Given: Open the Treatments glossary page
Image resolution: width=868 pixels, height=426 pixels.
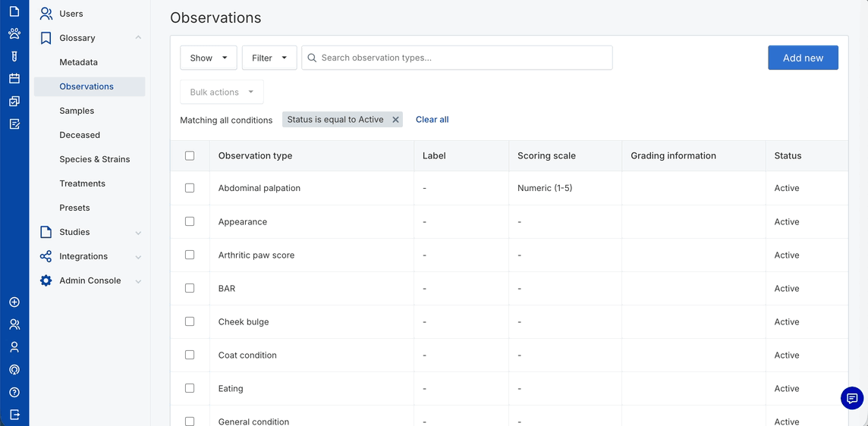Looking at the screenshot, I should coord(83,183).
